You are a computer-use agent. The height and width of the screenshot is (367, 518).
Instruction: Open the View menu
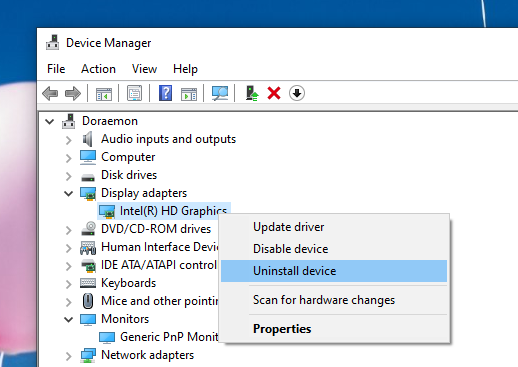pos(144,69)
